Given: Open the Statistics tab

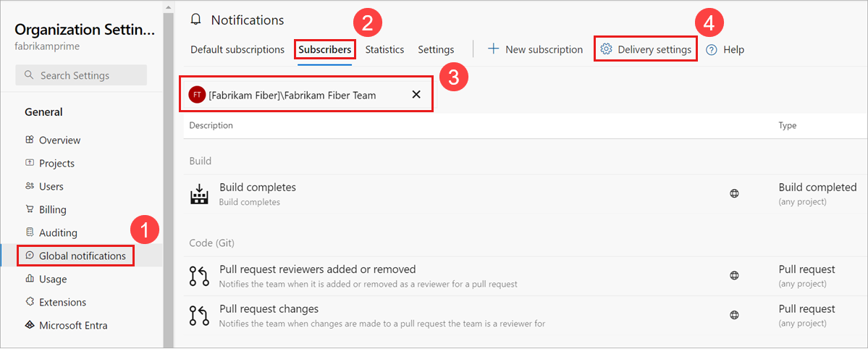Looking at the screenshot, I should point(384,50).
